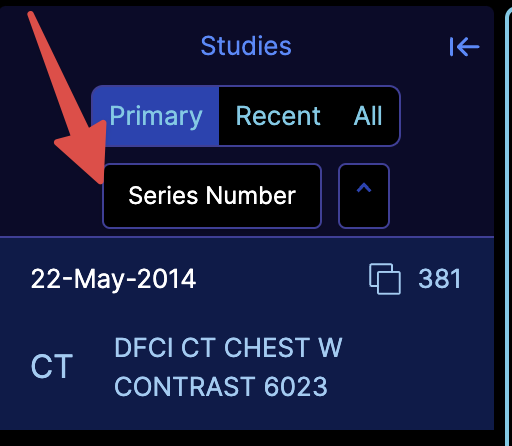
Task: Click the CONTRAST 6023 text line
Action: click(221, 386)
